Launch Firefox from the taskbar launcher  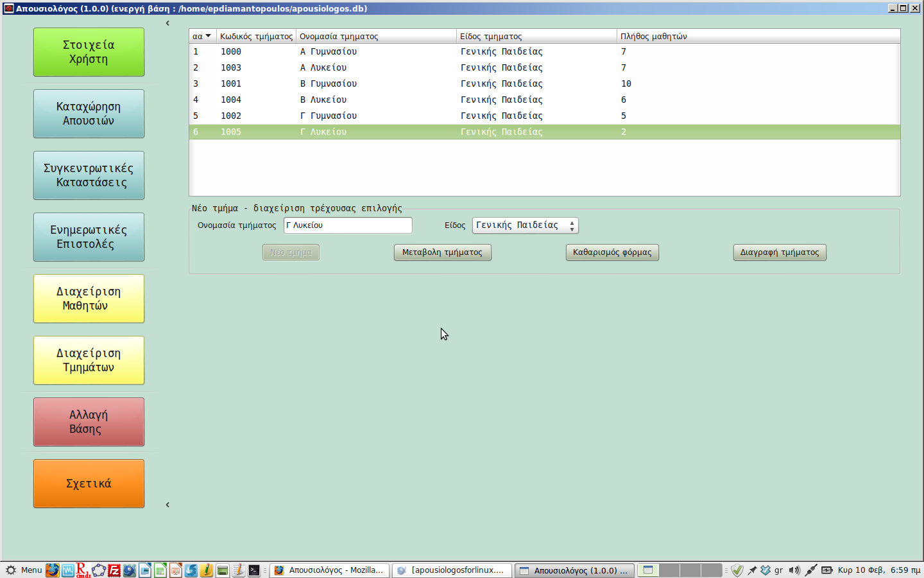coord(53,570)
